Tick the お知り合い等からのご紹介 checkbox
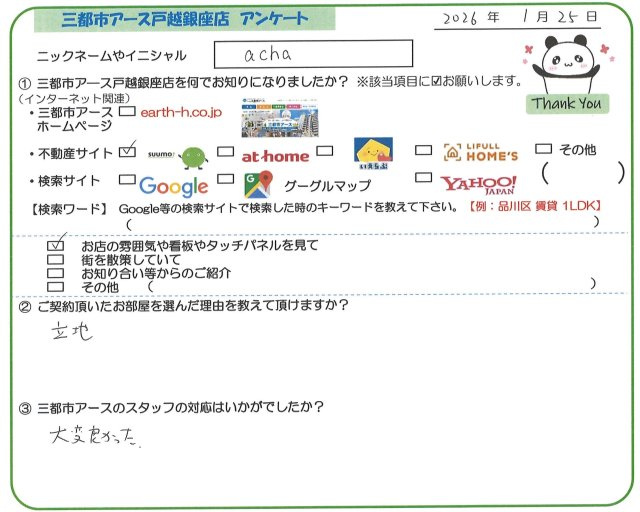 (56, 272)
